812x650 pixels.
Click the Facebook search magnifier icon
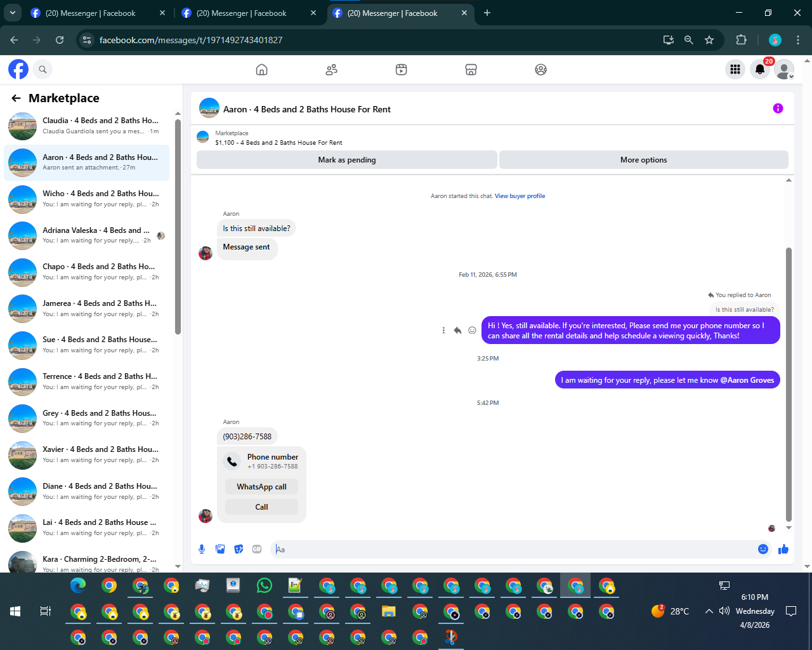[x=43, y=69]
